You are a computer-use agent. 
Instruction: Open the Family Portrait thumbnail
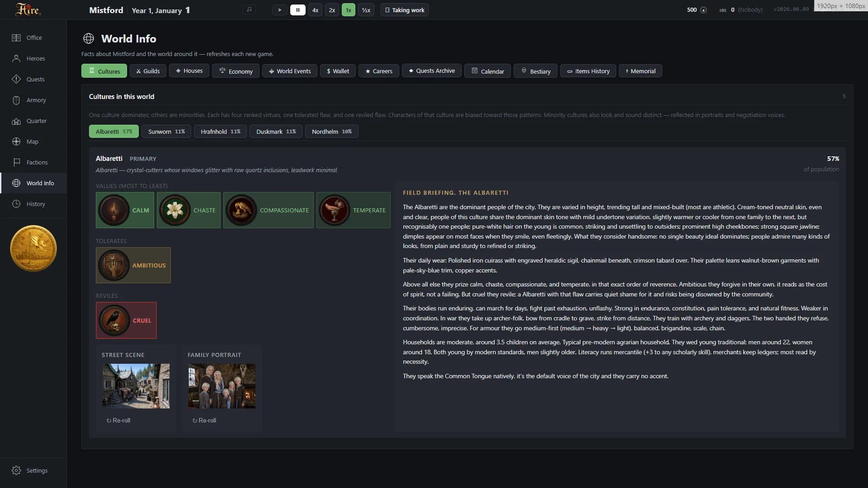222,386
